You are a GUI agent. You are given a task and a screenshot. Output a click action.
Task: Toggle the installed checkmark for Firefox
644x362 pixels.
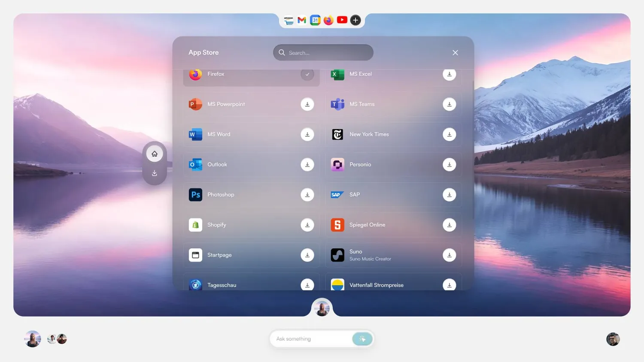[307, 74]
